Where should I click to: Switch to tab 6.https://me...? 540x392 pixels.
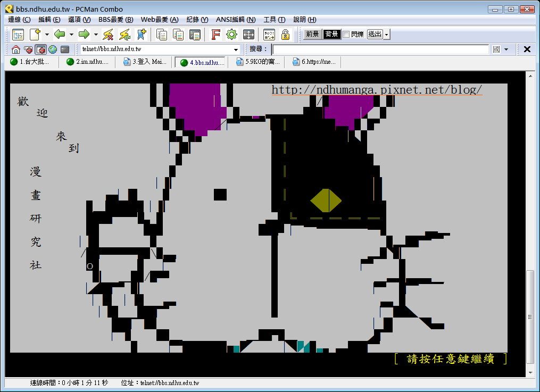tap(314, 62)
